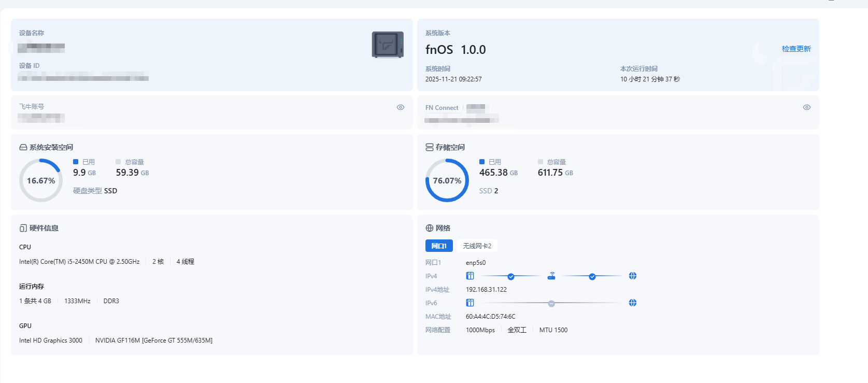This screenshot has height=383, width=868.
Task: Click the 飞牛账号 label
Action: coord(32,107)
